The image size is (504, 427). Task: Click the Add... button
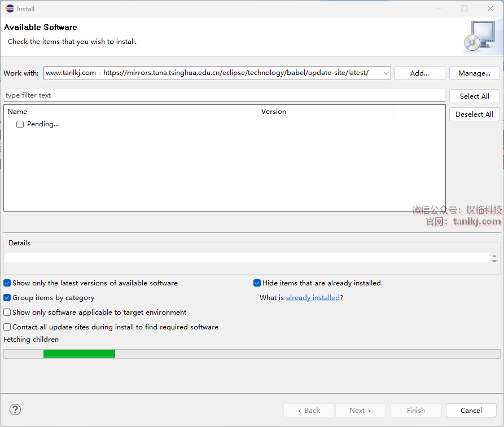pos(419,73)
